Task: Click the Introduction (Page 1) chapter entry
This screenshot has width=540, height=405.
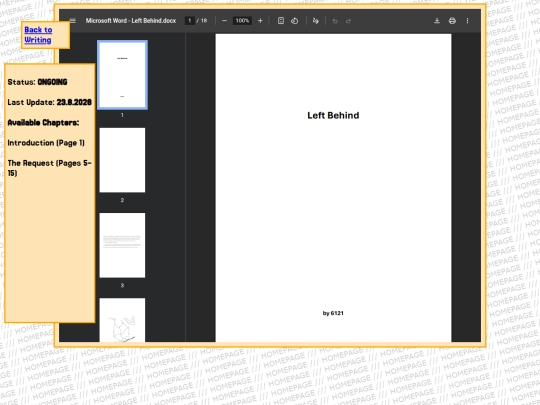Action: tap(46, 143)
